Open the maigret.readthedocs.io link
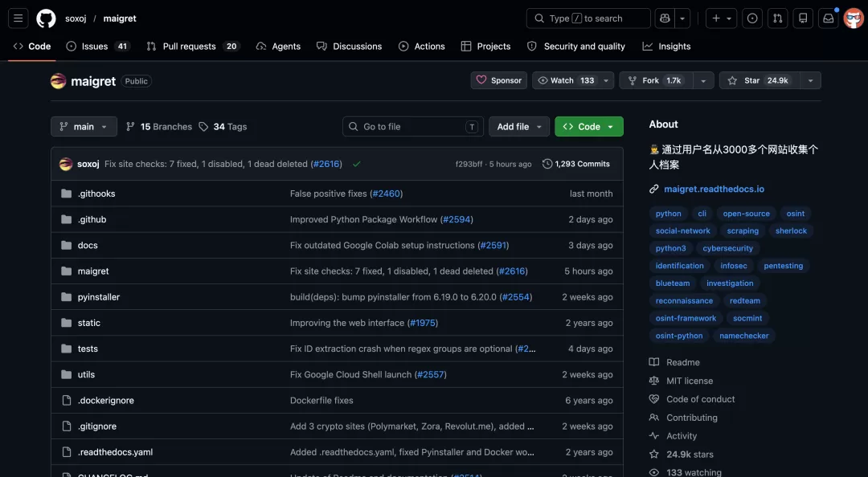This screenshot has width=868, height=477. 714,190
